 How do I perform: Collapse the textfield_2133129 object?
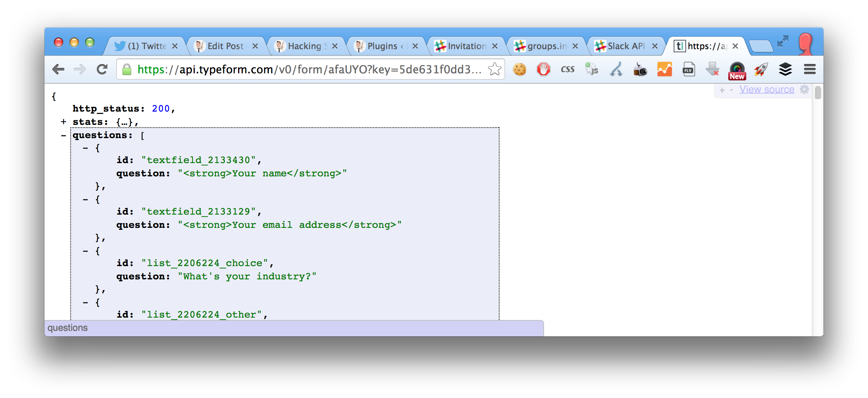tap(85, 200)
